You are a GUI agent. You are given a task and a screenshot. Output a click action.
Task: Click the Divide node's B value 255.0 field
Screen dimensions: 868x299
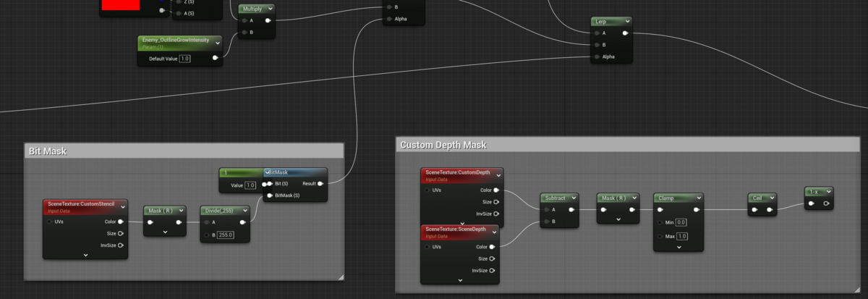pyautogui.click(x=224, y=235)
